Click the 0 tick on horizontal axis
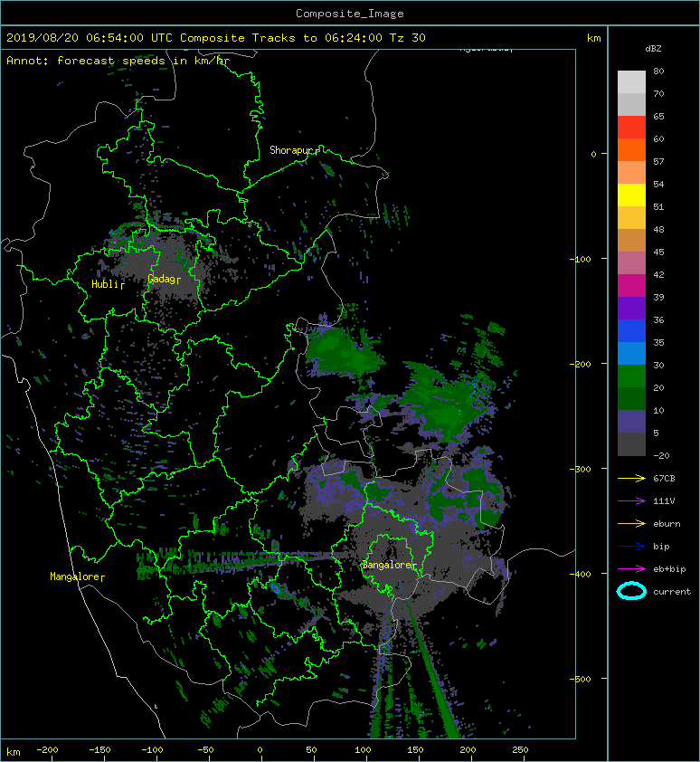Screen dimensions: 700x762 (x=260, y=750)
